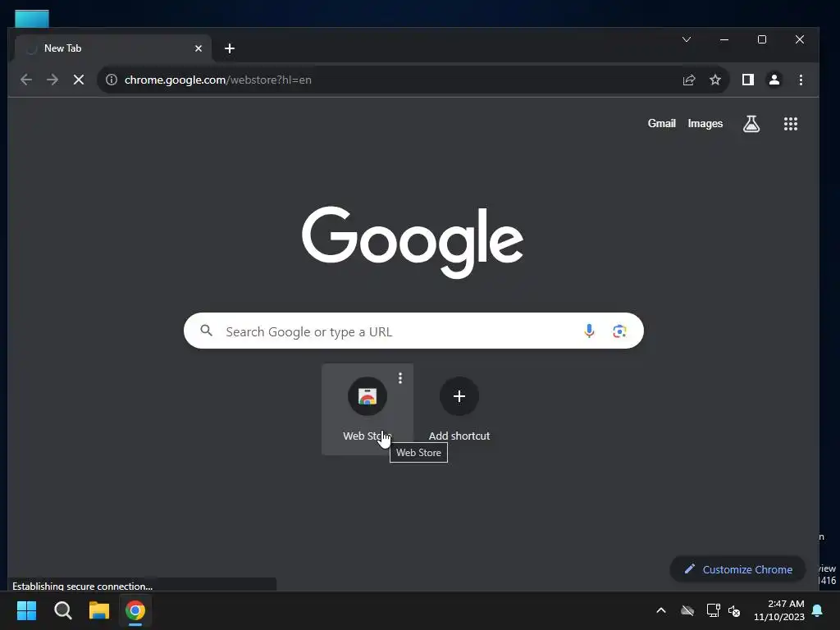This screenshot has width=840, height=630.
Task: Open network status tray icon
Action: 713,610
